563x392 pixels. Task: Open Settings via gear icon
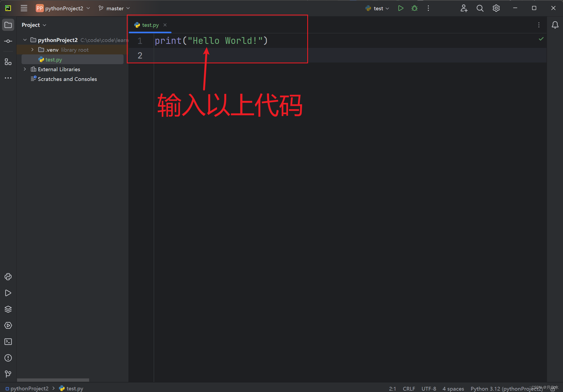pos(496,8)
